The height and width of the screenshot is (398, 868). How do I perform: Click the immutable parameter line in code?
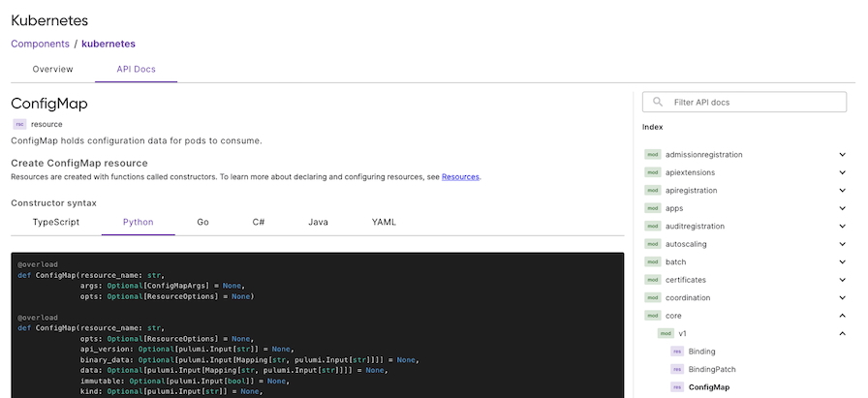pyautogui.click(x=185, y=381)
